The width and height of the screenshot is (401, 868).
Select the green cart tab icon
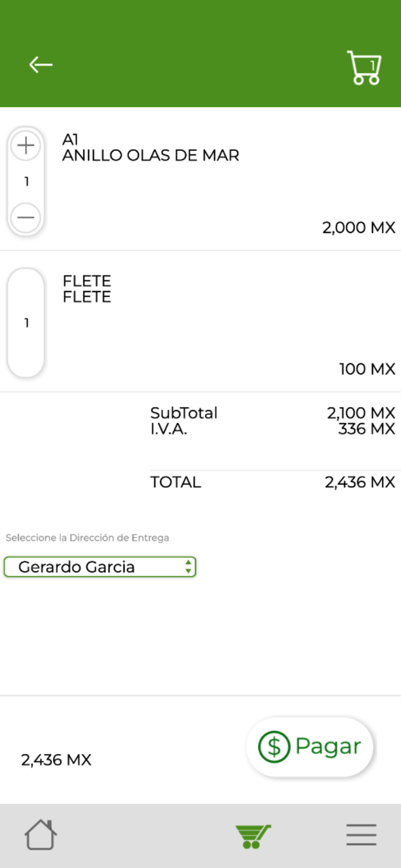[x=253, y=836]
